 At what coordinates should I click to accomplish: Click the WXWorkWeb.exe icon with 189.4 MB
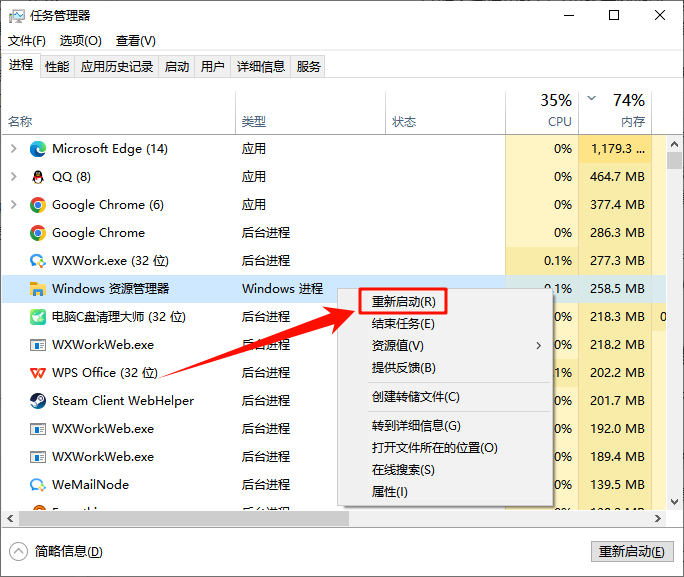tap(38, 457)
